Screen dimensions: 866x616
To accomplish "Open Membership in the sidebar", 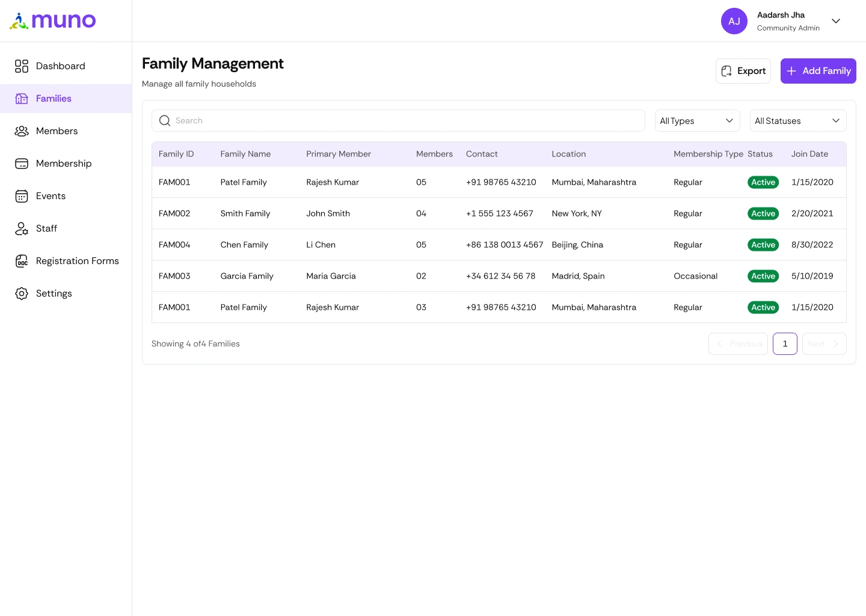I will (66, 164).
